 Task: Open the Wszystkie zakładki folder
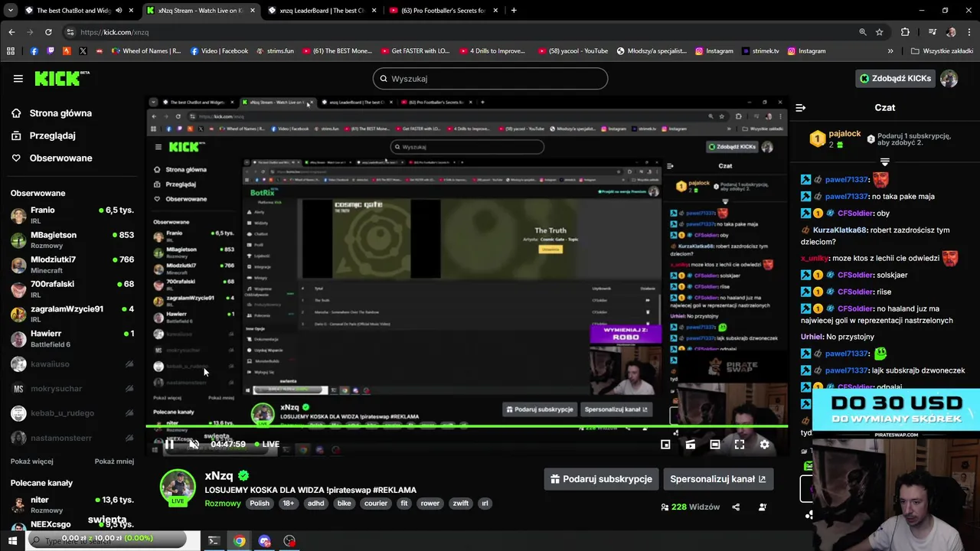point(942,51)
